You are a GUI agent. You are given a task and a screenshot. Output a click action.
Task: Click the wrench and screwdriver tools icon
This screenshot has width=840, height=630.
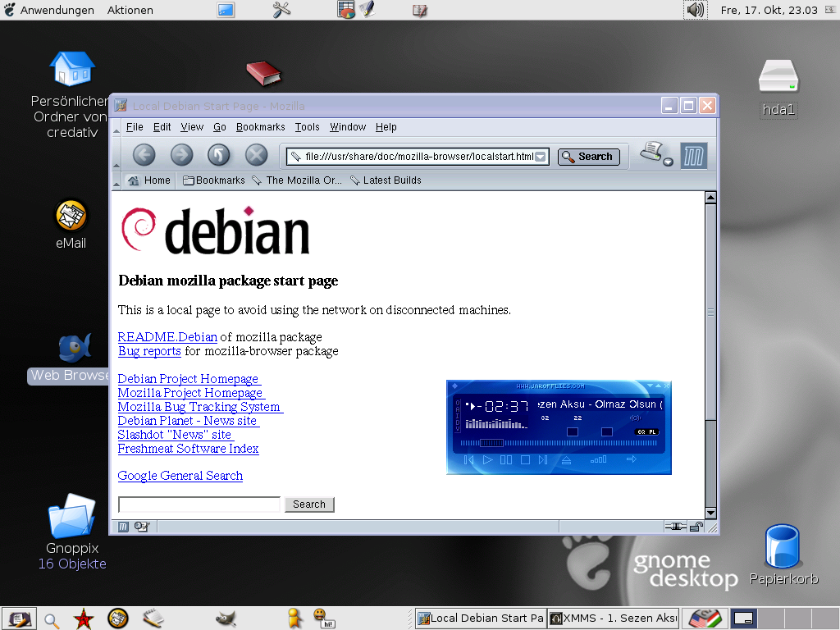(281, 10)
